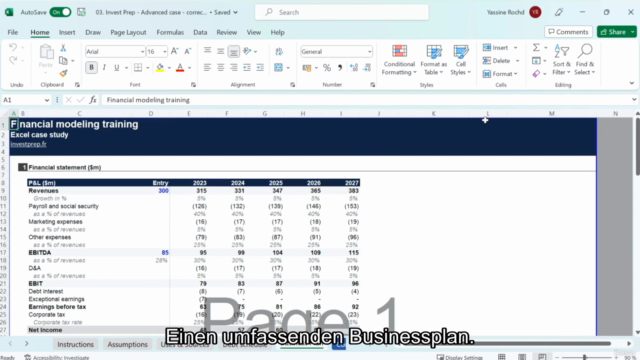
Task: Open the font size 16 dropdown
Action: coord(164,52)
